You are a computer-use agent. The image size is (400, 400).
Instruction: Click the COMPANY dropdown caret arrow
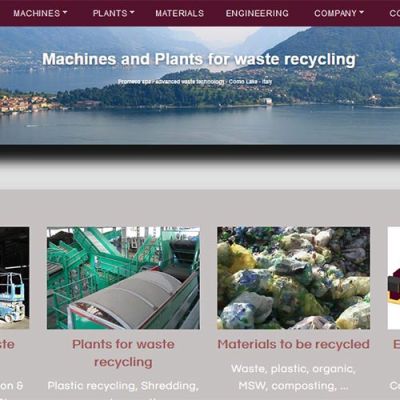coord(362,13)
